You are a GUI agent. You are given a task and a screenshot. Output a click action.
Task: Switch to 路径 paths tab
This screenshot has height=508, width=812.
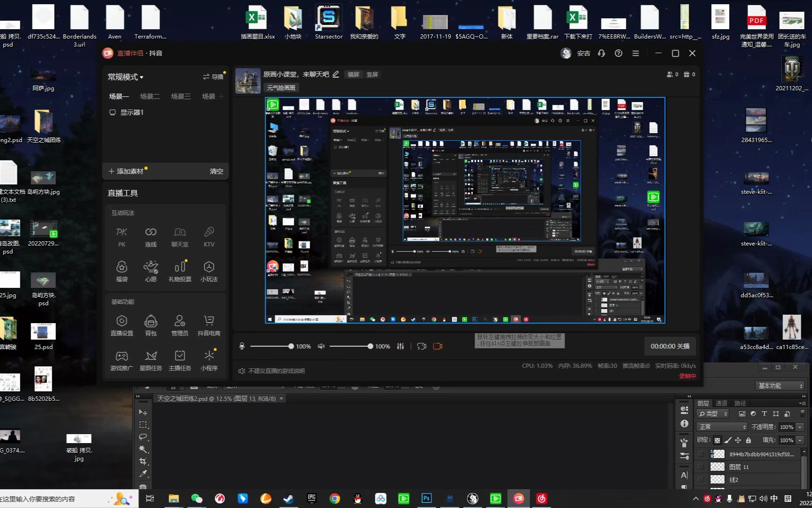pyautogui.click(x=740, y=403)
